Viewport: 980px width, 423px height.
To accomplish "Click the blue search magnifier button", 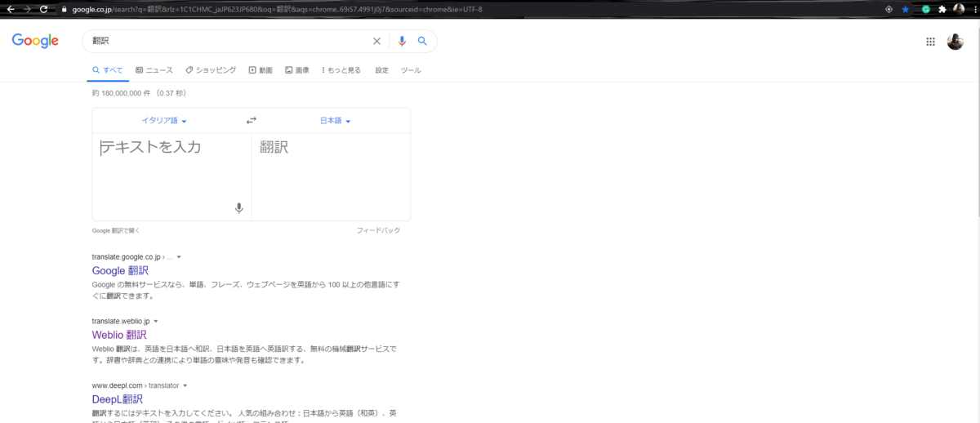I will 422,41.
